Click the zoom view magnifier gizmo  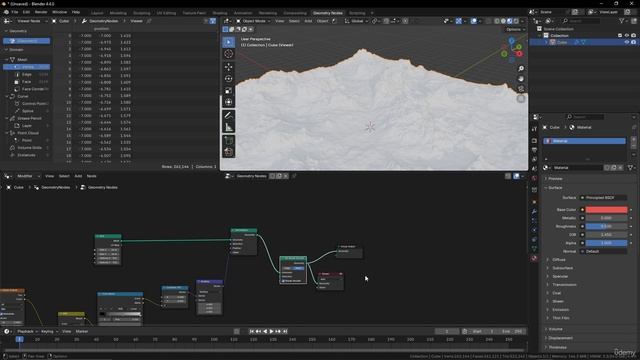coord(521,69)
